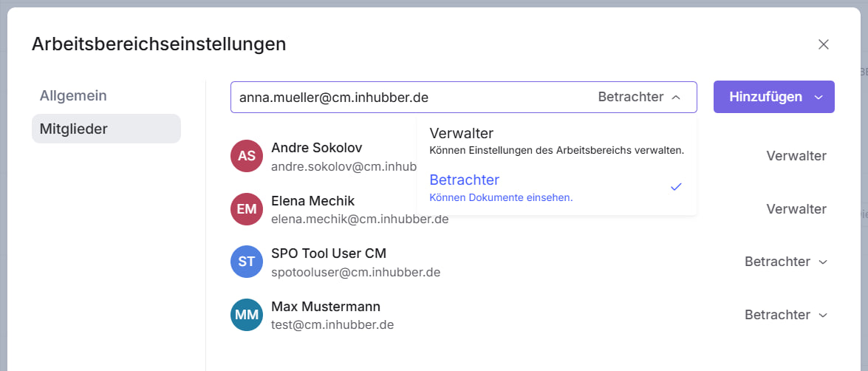Open the Allgemein settings tab
Viewport: 868px width, 371px height.
[x=73, y=95]
